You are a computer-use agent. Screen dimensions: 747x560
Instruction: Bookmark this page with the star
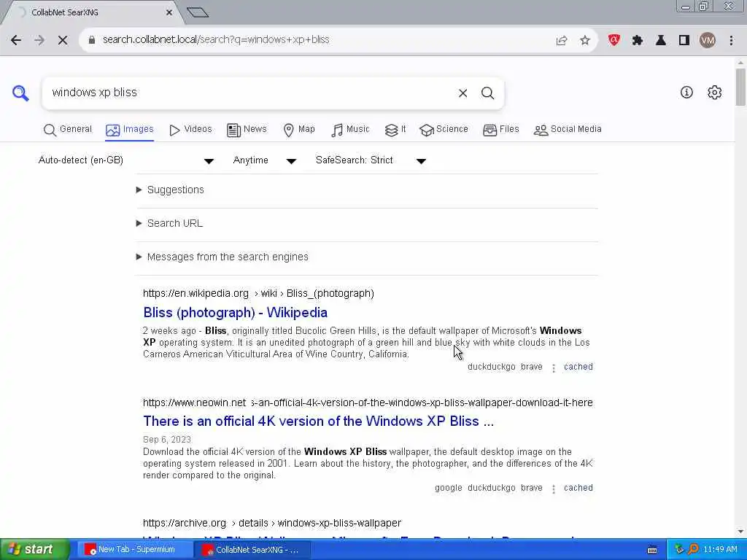[x=585, y=40]
